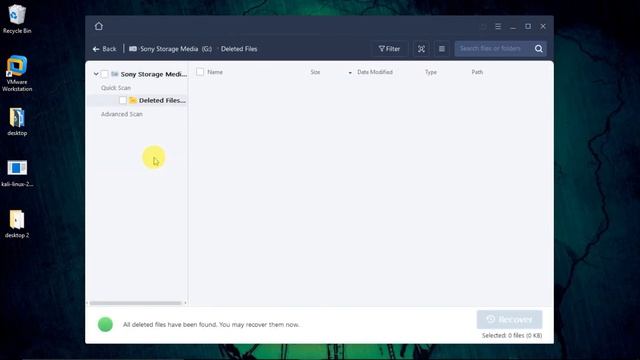Viewport: 640px width, 360px height.
Task: Click the right scroll arrow of tree panel
Action: (185, 303)
